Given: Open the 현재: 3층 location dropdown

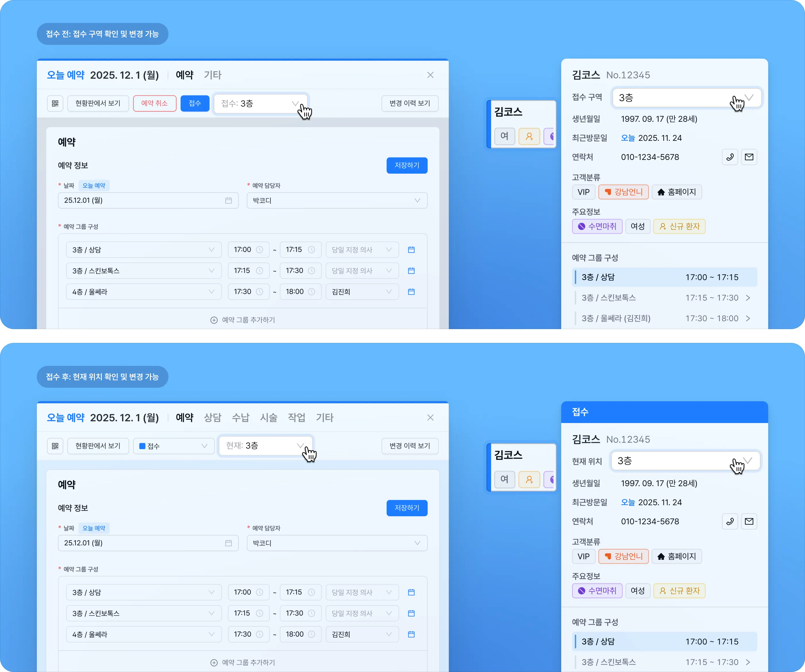Looking at the screenshot, I should tap(265, 446).
